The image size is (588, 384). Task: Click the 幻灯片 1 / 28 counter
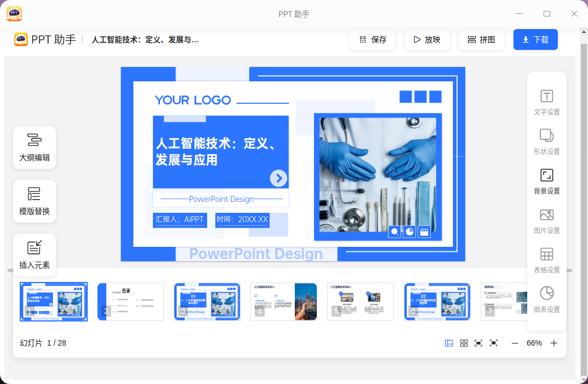point(43,343)
